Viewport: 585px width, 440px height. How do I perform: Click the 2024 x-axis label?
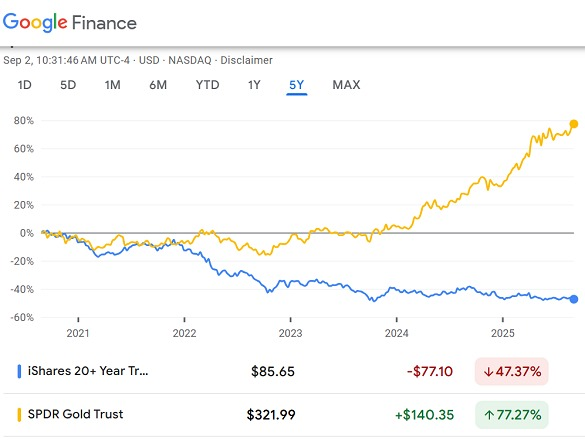(x=397, y=333)
